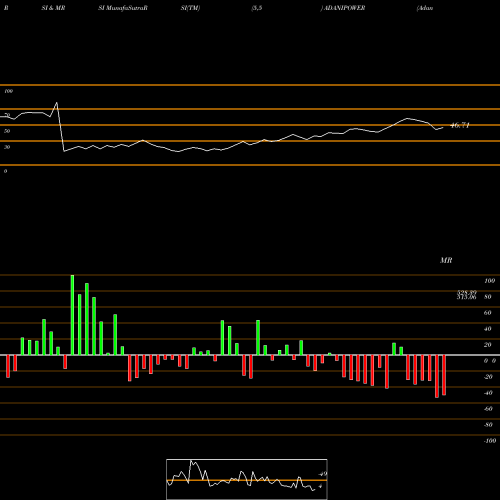
Task: Click the 'SI(TM)' header label
Action: tap(190, 8)
